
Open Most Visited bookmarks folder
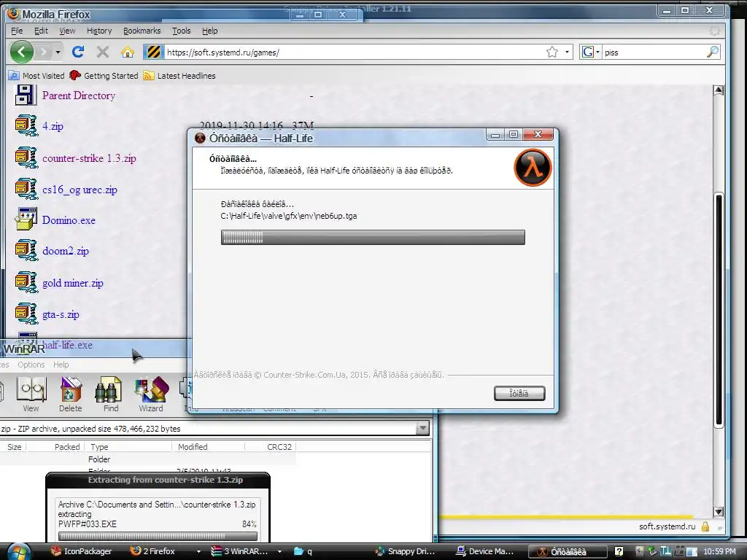36,76
